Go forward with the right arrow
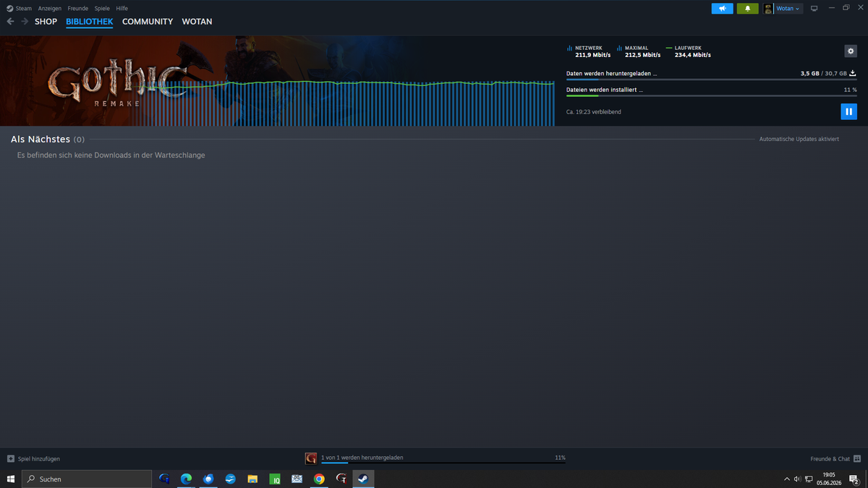This screenshot has height=488, width=868. (x=25, y=22)
